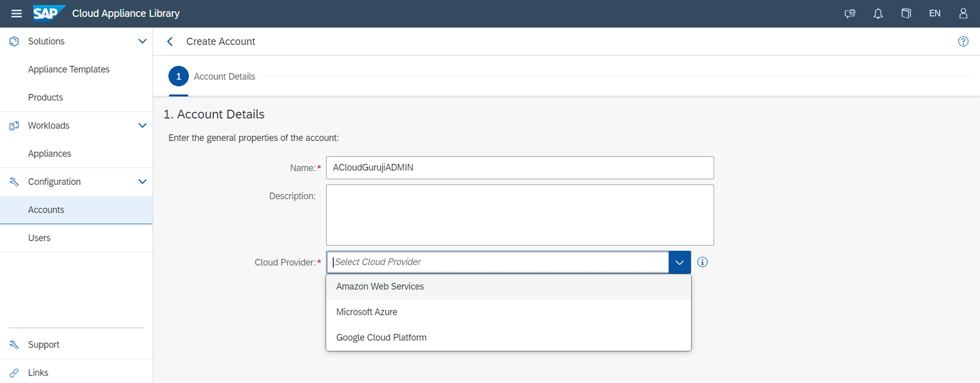The height and width of the screenshot is (383, 980).
Task: Open the user profile icon
Action: pos(963,13)
